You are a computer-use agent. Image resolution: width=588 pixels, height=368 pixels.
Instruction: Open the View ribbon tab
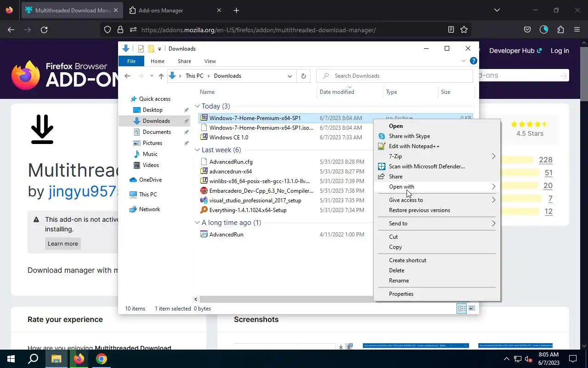coord(210,61)
